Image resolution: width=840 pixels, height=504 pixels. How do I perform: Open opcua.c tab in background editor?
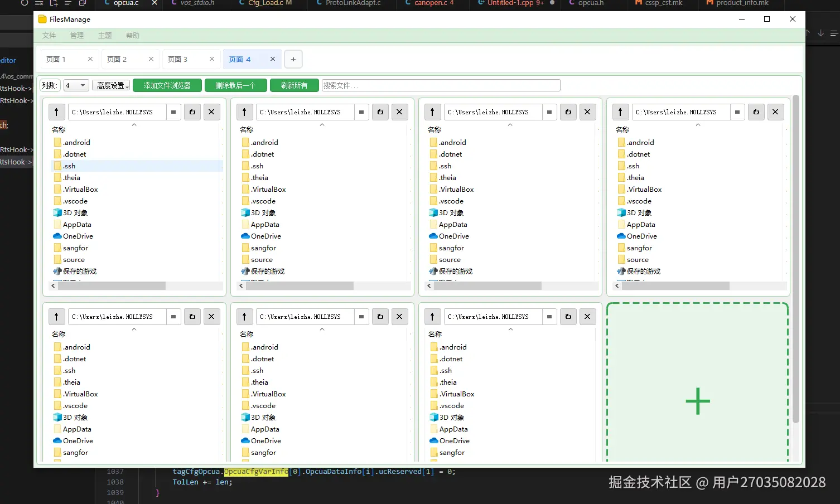pos(126,3)
